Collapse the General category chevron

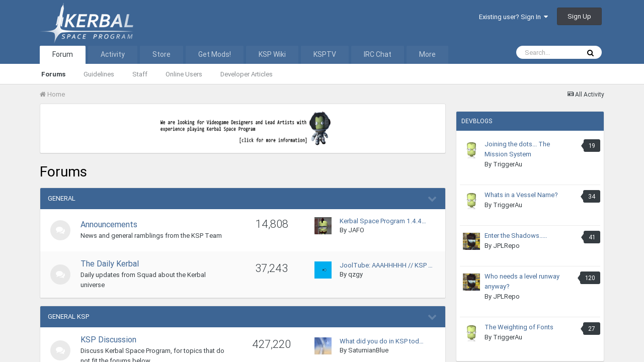click(432, 199)
